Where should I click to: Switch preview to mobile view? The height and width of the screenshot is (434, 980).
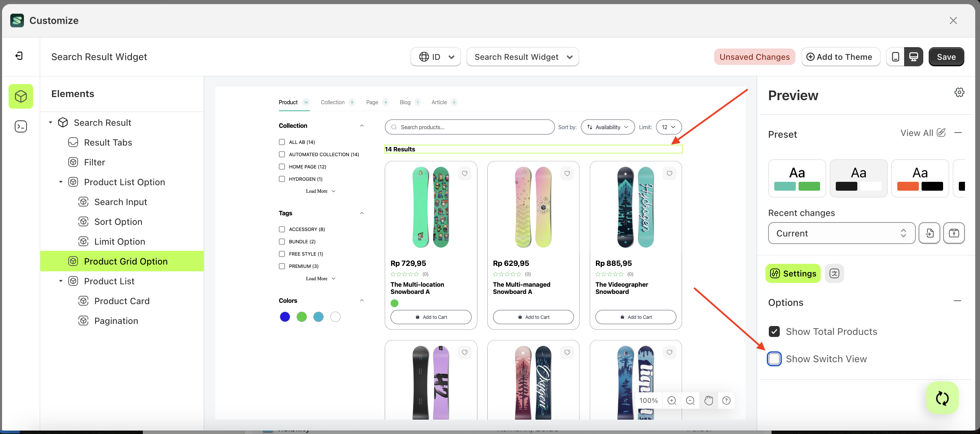point(896,56)
